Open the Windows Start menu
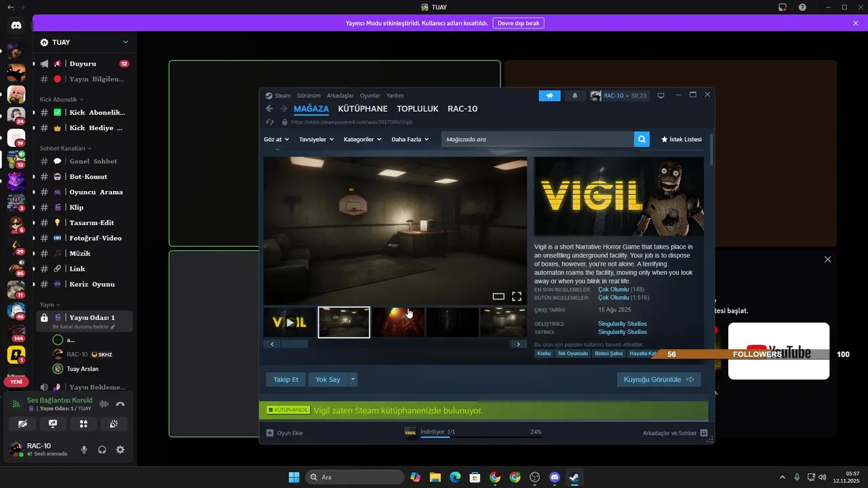This screenshot has width=868, height=488. click(294, 477)
